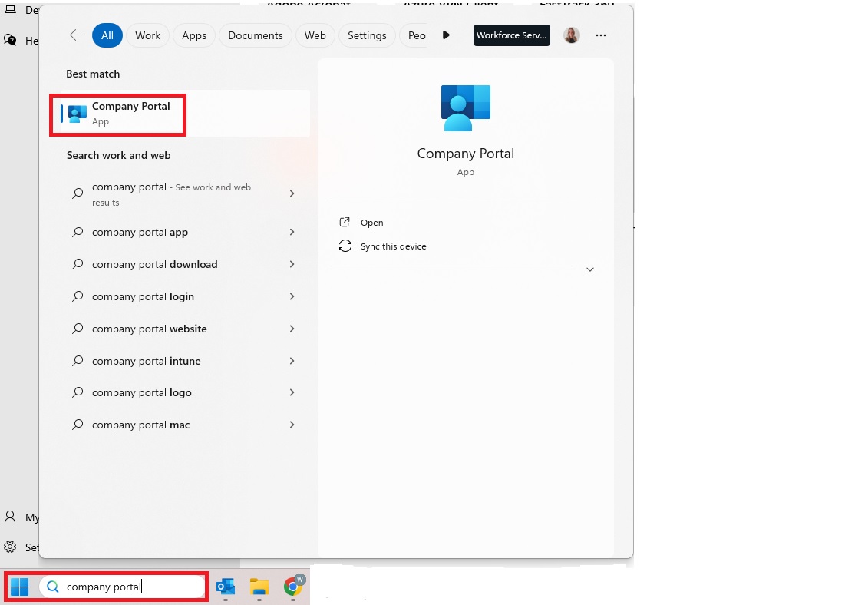Open File Explorer from the taskbar
The height and width of the screenshot is (605, 868).
tap(259, 587)
